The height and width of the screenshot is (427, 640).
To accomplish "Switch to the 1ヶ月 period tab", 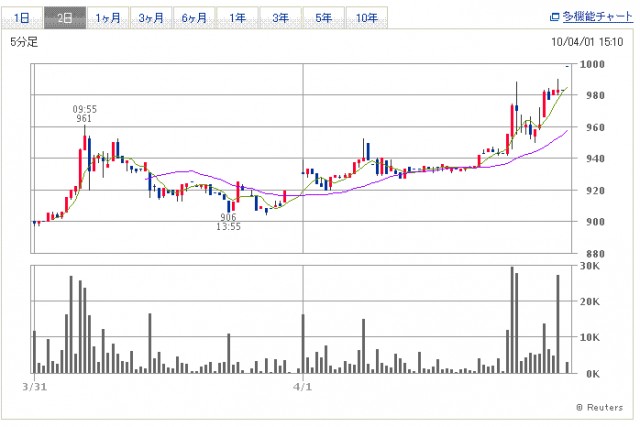I will [x=108, y=18].
